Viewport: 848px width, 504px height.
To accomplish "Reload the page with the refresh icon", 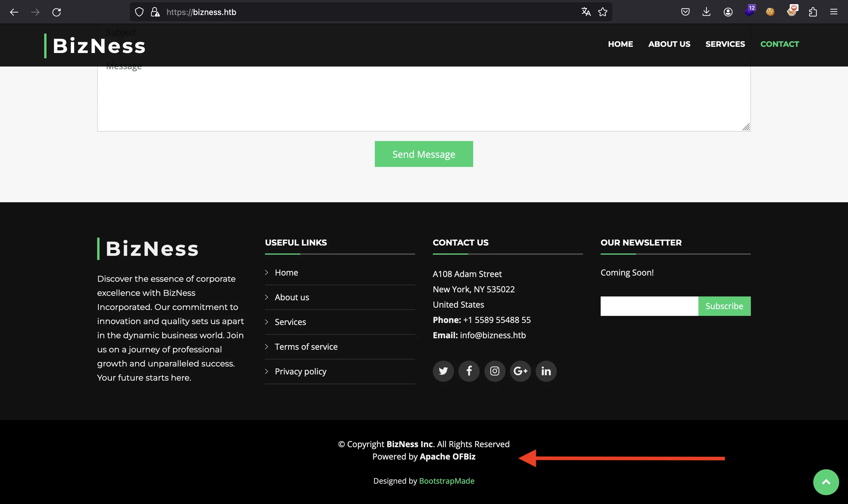I will coord(57,12).
